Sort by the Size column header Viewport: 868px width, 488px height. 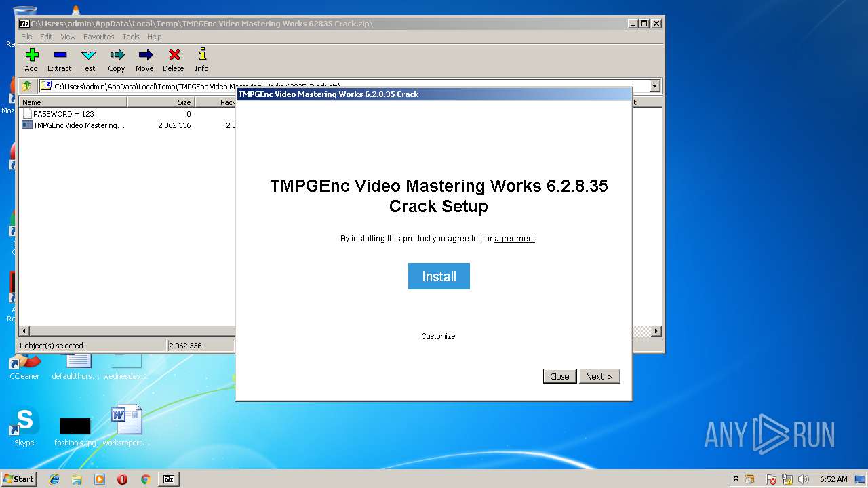pos(161,102)
